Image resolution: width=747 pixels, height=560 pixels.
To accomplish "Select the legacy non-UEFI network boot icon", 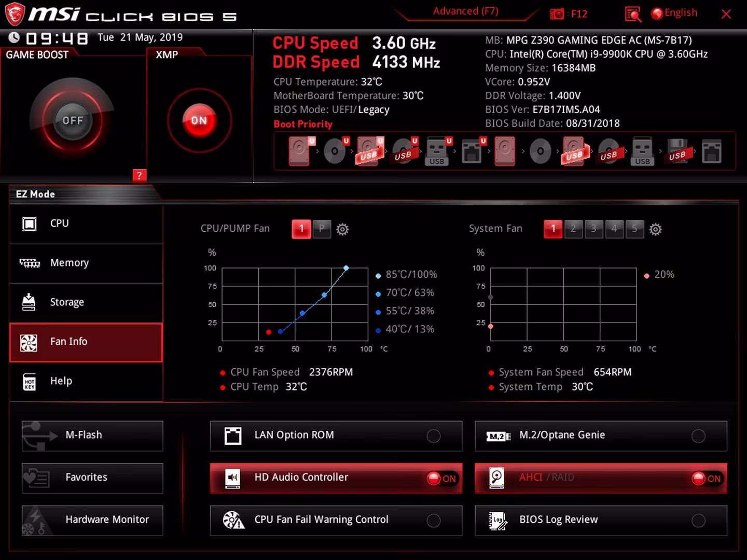I will pyautogui.click(x=711, y=151).
